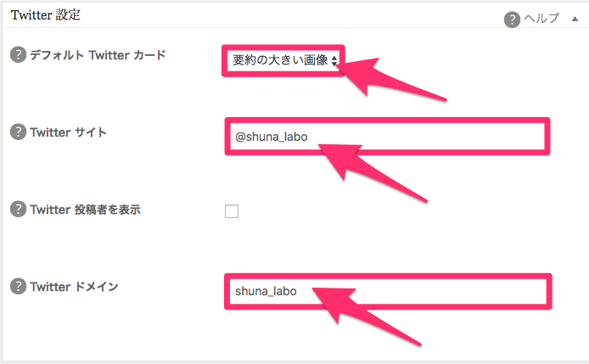Image resolution: width=589 pixels, height=364 pixels.
Task: Click the @shuna_labo text in the field
Action: coord(272,137)
